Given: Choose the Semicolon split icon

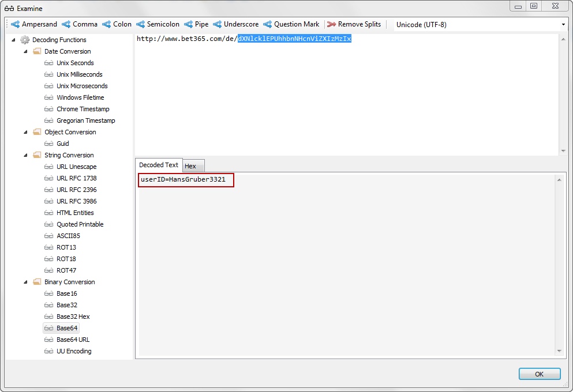Looking at the screenshot, I should (141, 24).
